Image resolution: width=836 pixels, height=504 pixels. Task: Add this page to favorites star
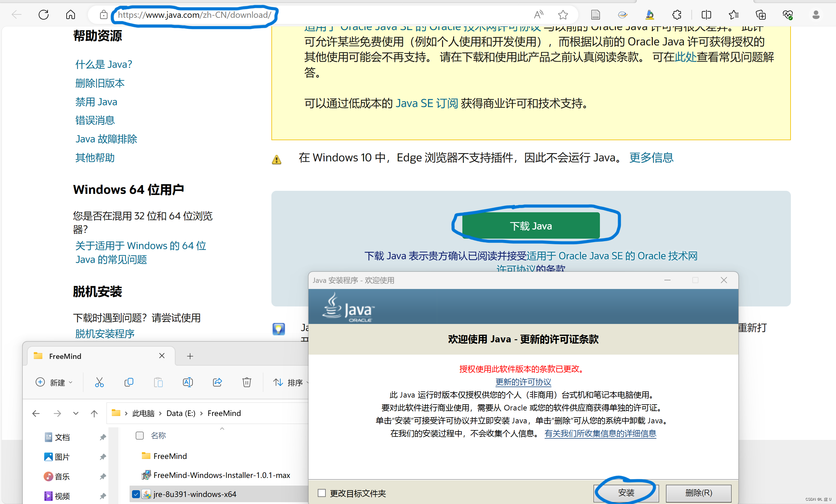pyautogui.click(x=563, y=15)
